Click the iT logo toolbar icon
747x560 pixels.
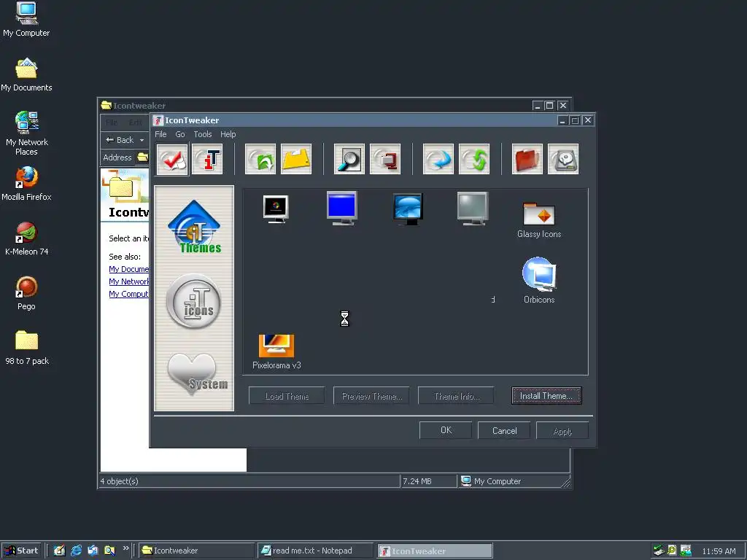207,159
